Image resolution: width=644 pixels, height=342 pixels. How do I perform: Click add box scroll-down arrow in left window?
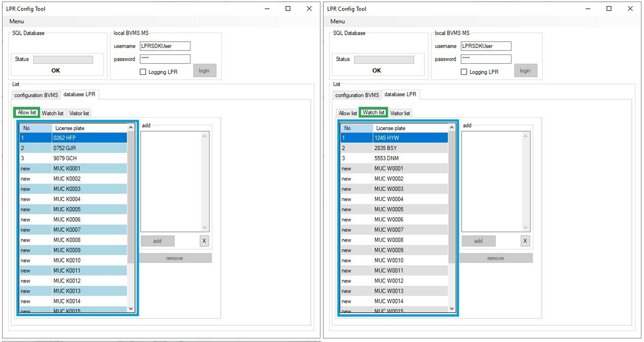(x=205, y=228)
